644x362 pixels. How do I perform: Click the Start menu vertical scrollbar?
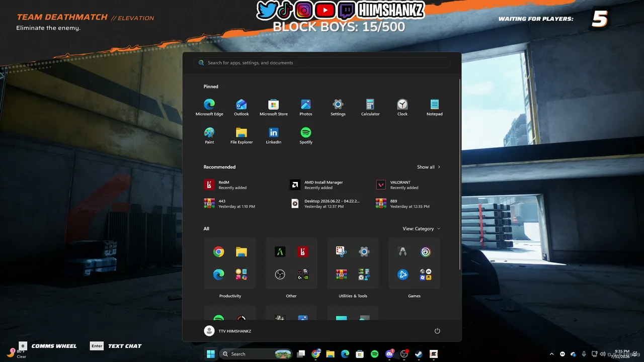459,173
